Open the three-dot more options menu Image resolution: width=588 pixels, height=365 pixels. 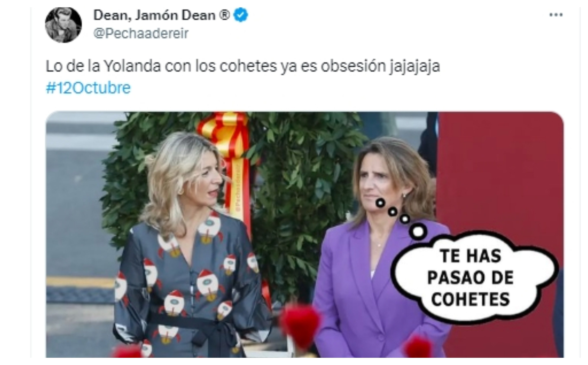click(556, 15)
